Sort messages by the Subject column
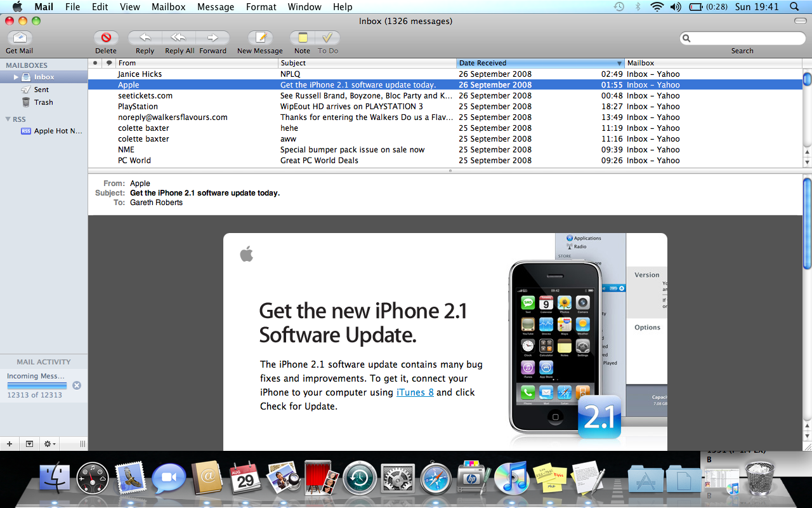Image resolution: width=812 pixels, height=508 pixels. click(368, 63)
